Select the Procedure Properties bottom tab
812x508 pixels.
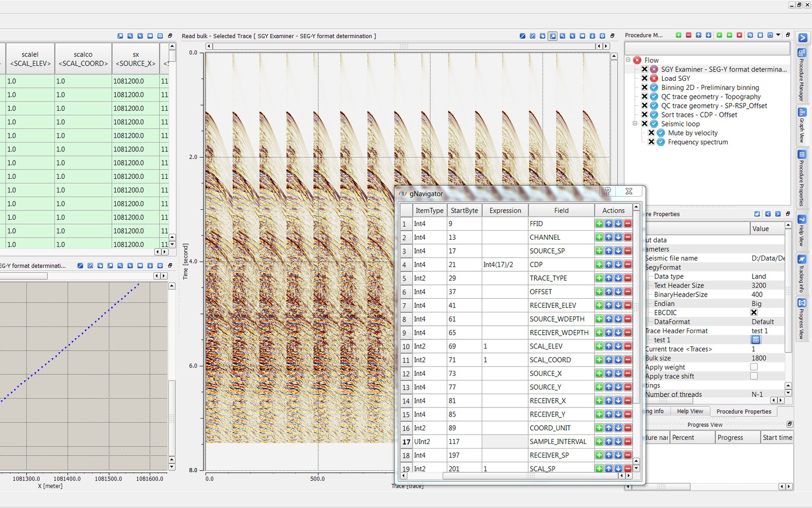tap(743, 411)
